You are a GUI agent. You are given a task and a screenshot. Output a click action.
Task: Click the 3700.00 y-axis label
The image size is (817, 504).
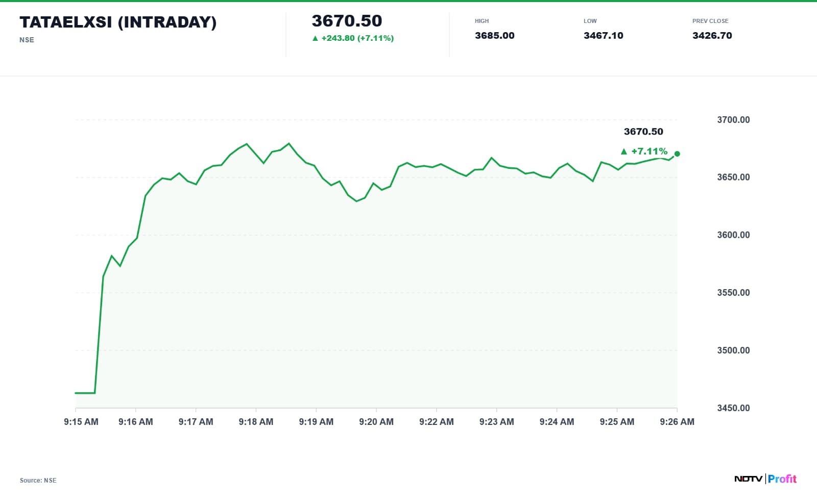pos(733,120)
